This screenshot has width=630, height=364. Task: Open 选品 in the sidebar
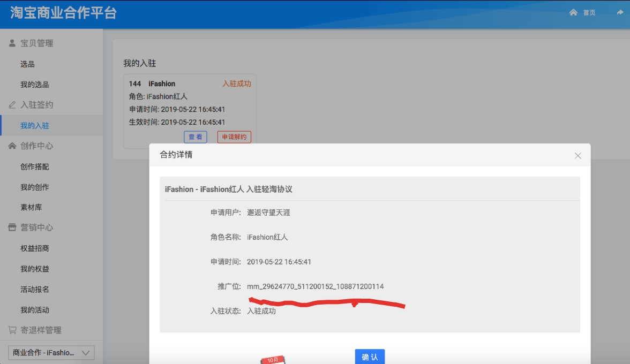[x=27, y=64]
